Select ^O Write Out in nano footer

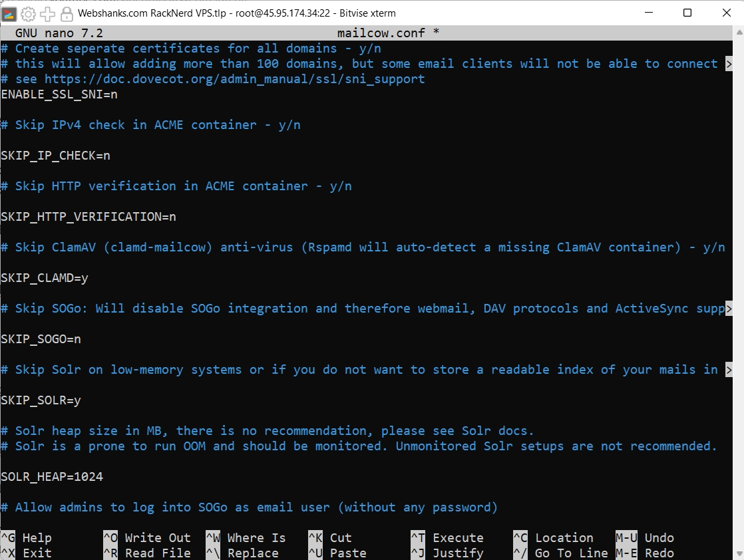tap(147, 537)
